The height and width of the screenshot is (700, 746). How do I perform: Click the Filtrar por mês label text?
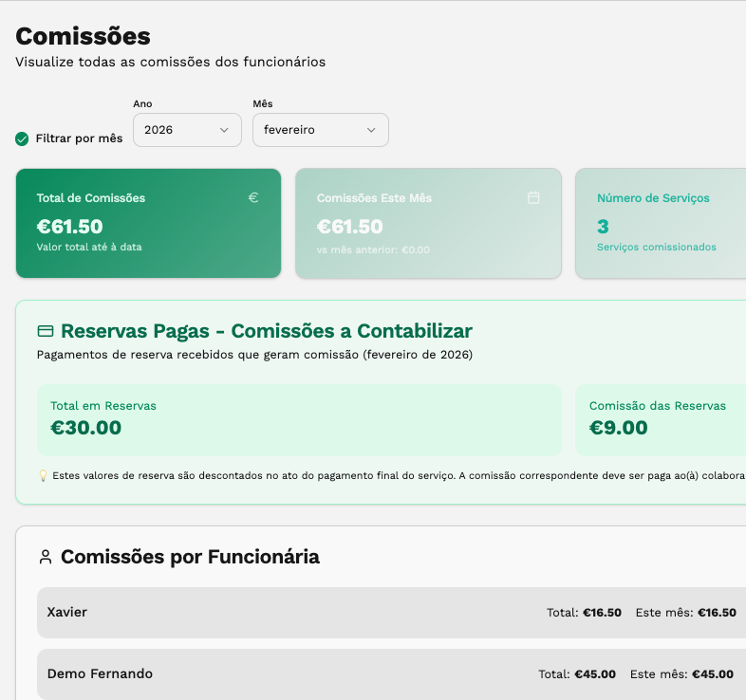pyautogui.click(x=79, y=138)
